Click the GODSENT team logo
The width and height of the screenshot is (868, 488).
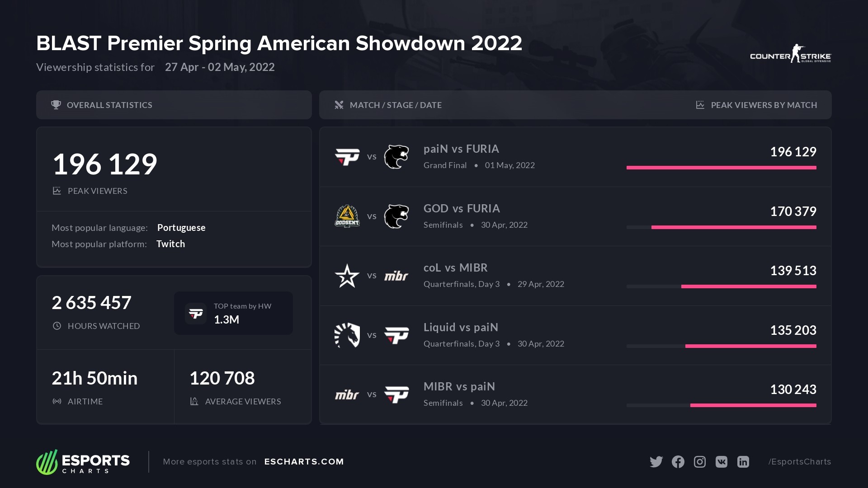pyautogui.click(x=347, y=216)
